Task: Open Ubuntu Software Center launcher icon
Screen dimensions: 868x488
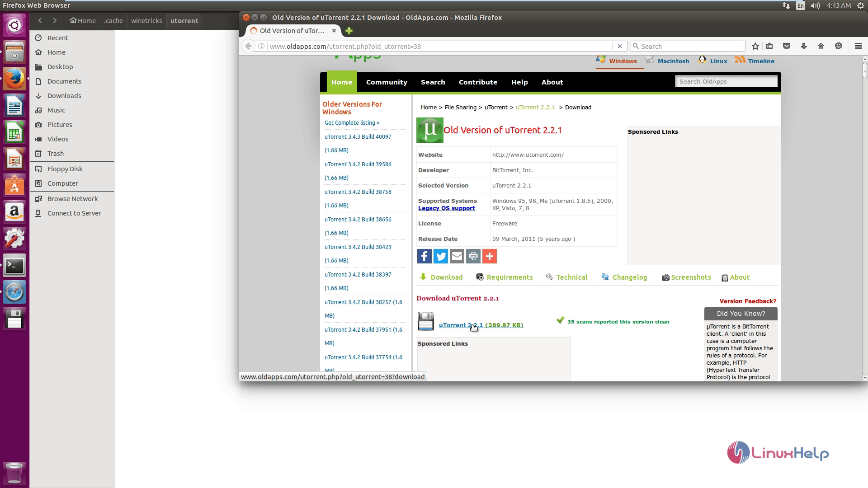Action: (x=14, y=186)
